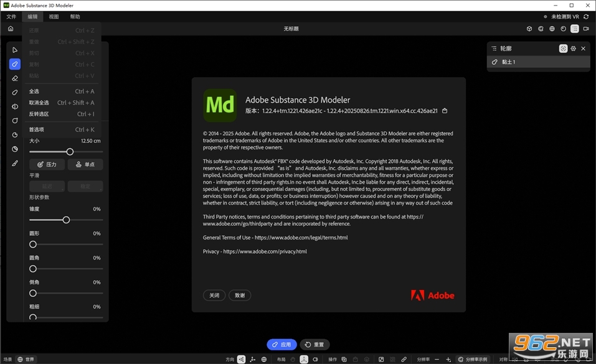Open the material sphere icon panel
Image resolution: width=596 pixels, height=364 pixels.
(564, 29)
